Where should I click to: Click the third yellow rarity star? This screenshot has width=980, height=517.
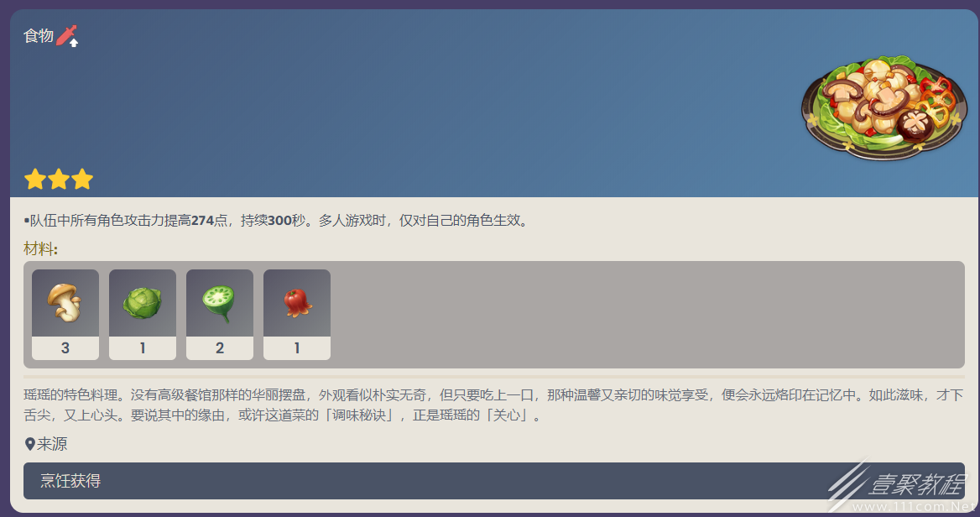pyautogui.click(x=82, y=180)
